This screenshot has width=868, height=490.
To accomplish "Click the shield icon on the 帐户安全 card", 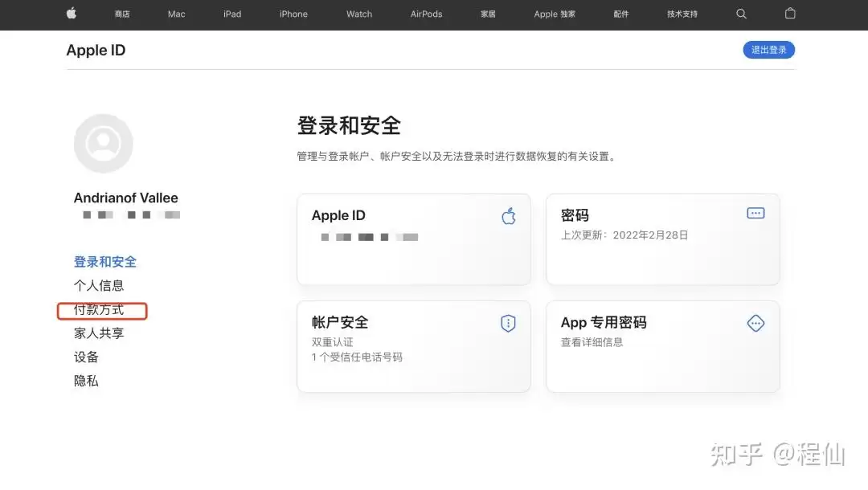I will coord(508,322).
